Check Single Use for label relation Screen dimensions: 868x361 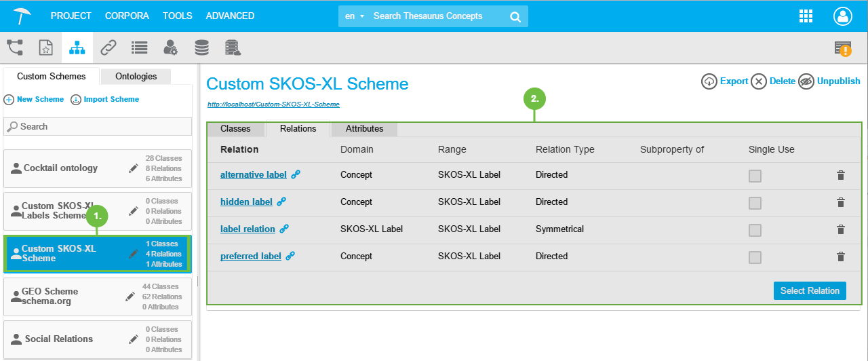755,230
